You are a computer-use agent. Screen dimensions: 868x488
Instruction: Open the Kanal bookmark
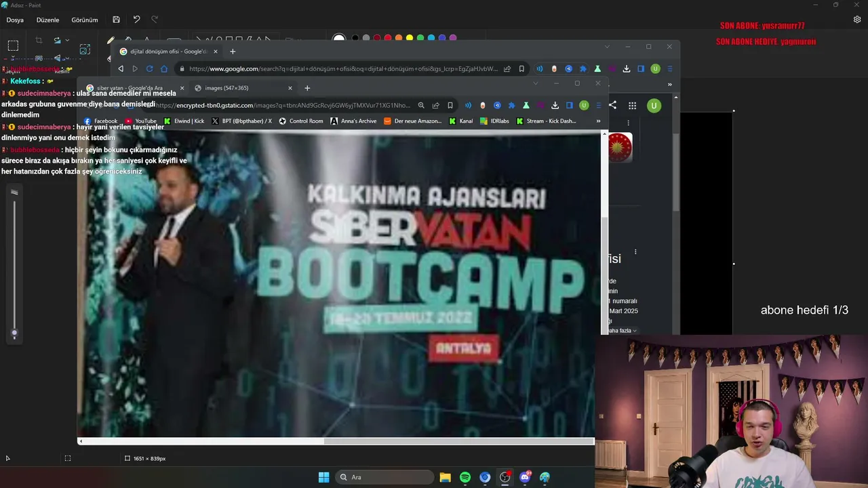(x=461, y=121)
